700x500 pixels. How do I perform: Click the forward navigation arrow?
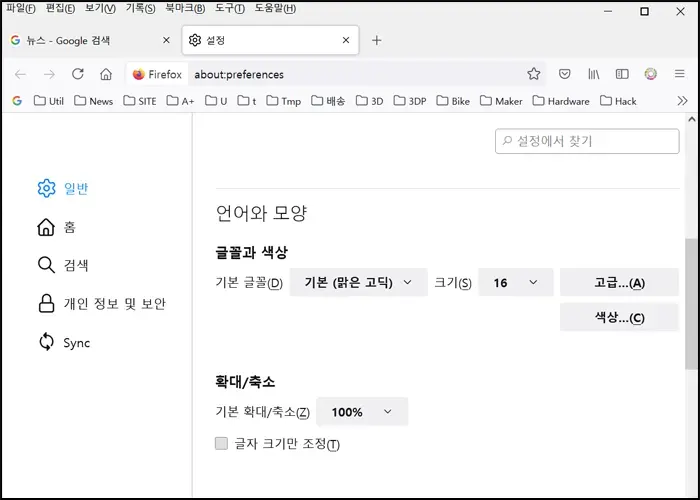pos(49,74)
